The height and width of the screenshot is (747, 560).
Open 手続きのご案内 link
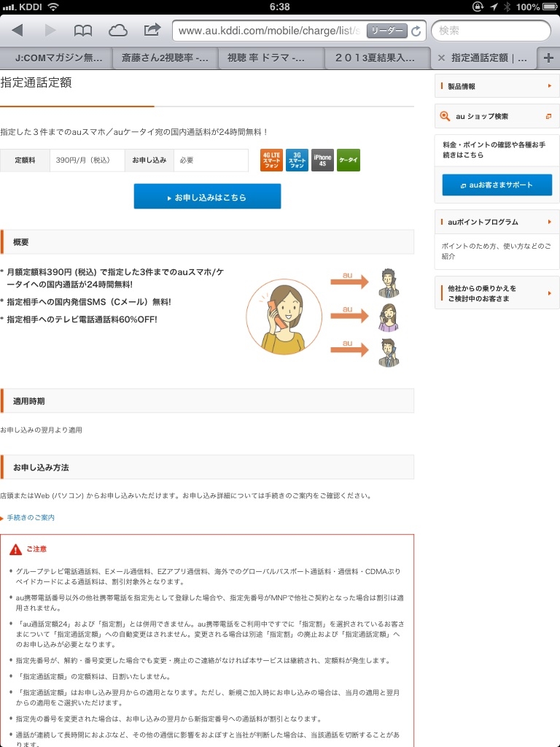pyautogui.click(x=31, y=517)
